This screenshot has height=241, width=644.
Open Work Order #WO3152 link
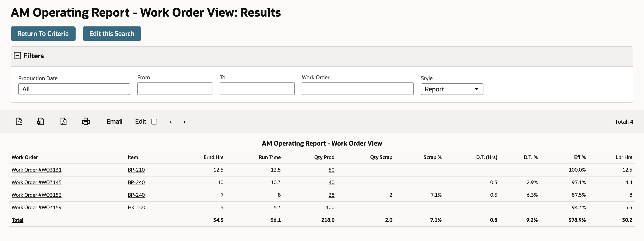pyautogui.click(x=36, y=195)
